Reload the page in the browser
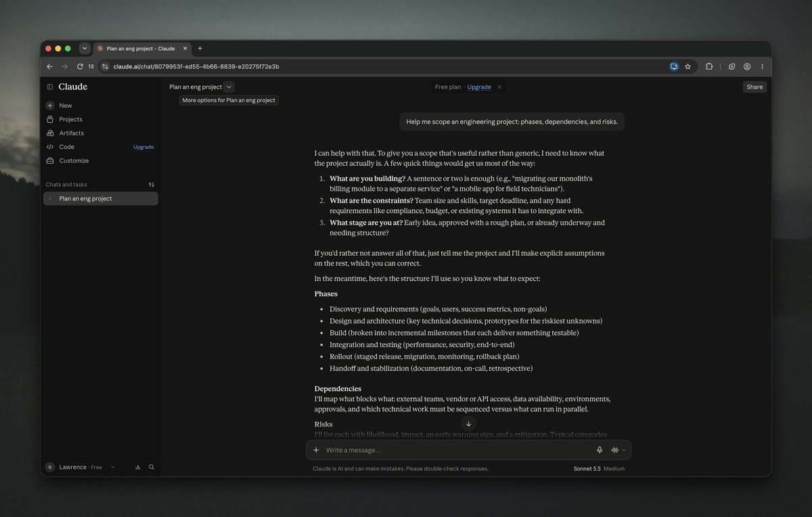The width and height of the screenshot is (812, 517). click(x=80, y=66)
